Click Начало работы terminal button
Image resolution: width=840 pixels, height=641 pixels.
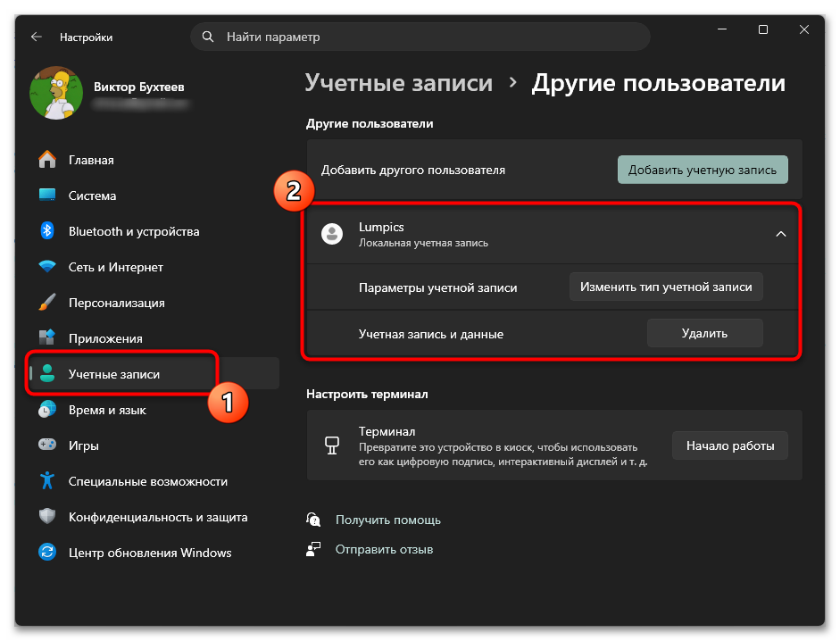[730, 445]
